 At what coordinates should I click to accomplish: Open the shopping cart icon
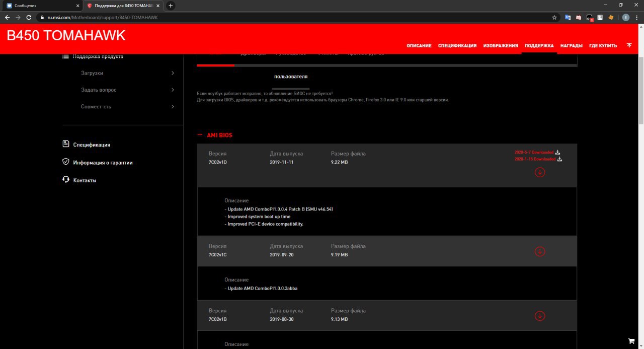(631, 341)
